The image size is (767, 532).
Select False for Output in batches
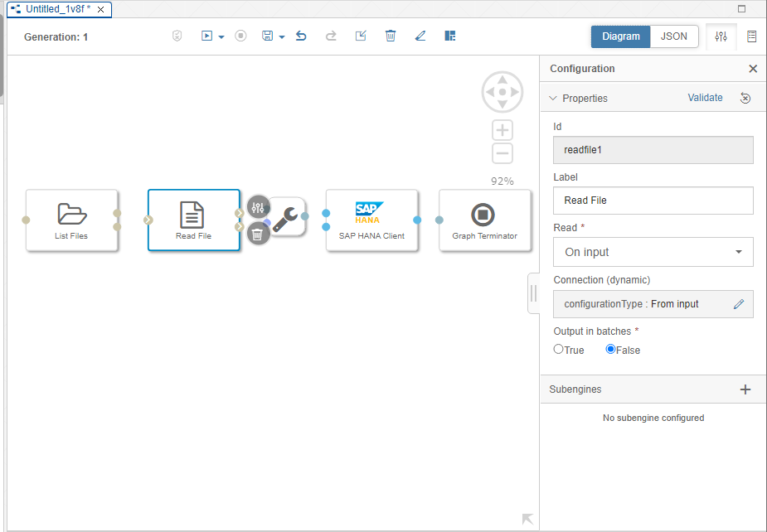(611, 350)
